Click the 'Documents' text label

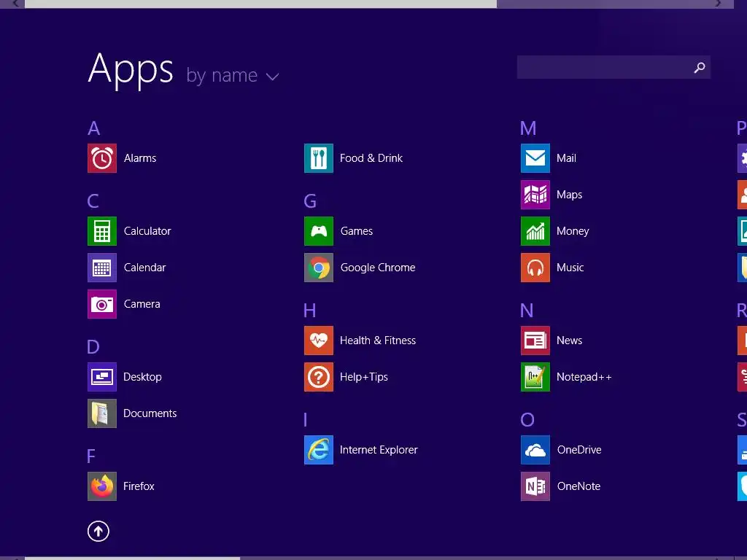[150, 413]
